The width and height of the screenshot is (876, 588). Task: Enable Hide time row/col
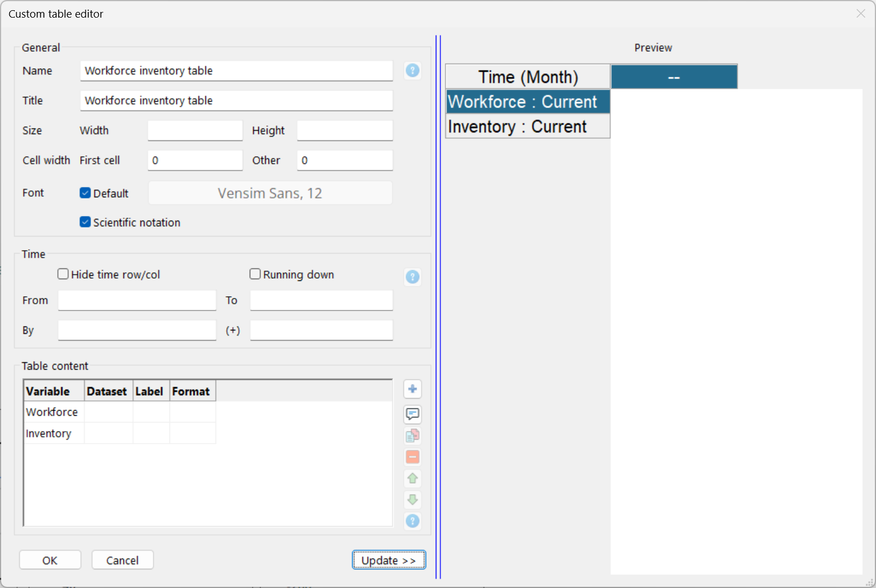point(63,274)
